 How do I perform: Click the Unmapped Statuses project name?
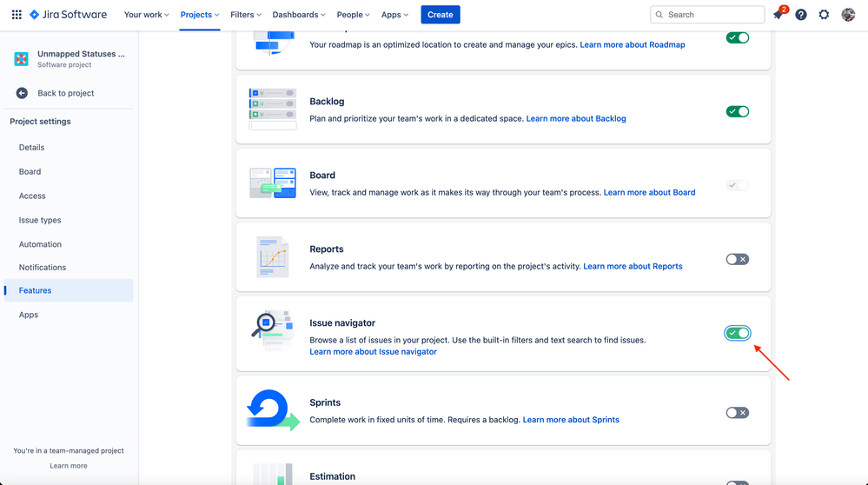pyautogui.click(x=82, y=54)
